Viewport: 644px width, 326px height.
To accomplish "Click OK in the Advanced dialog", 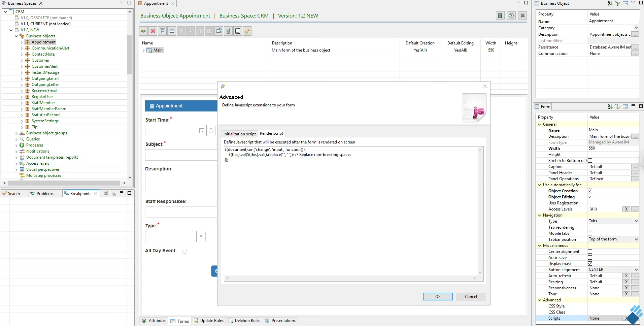I will click(438, 296).
